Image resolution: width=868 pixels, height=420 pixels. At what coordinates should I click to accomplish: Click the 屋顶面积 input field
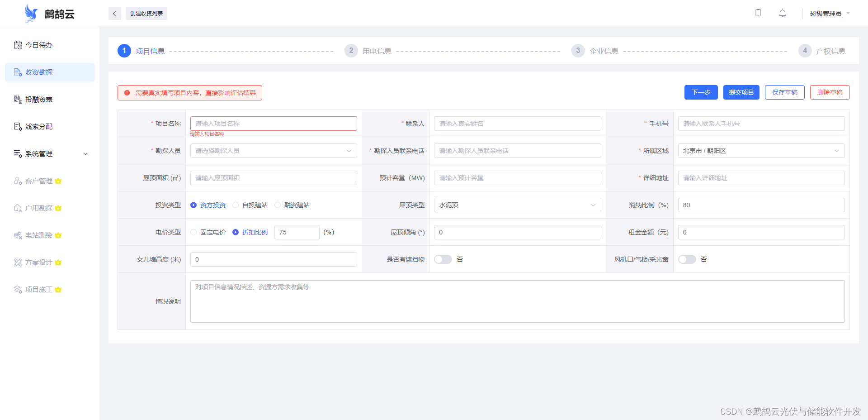[274, 178]
